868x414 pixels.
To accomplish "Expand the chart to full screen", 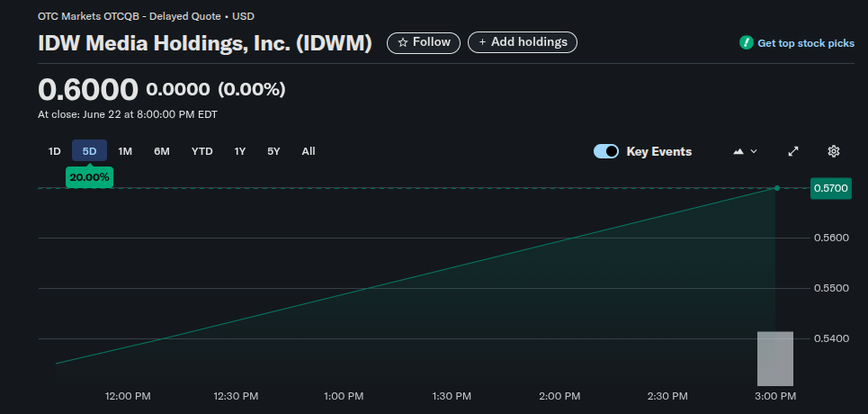I will point(793,151).
